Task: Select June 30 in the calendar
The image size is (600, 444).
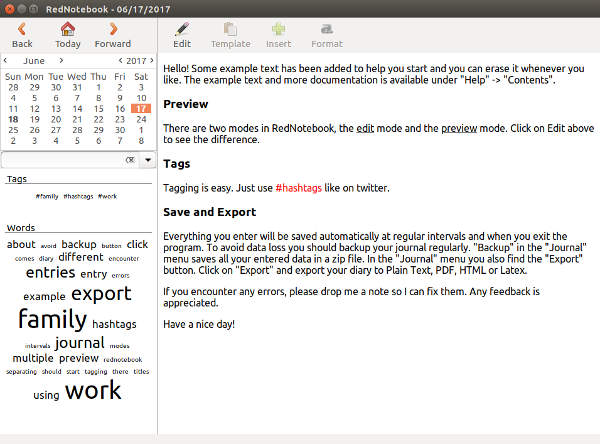Action: pos(120,130)
